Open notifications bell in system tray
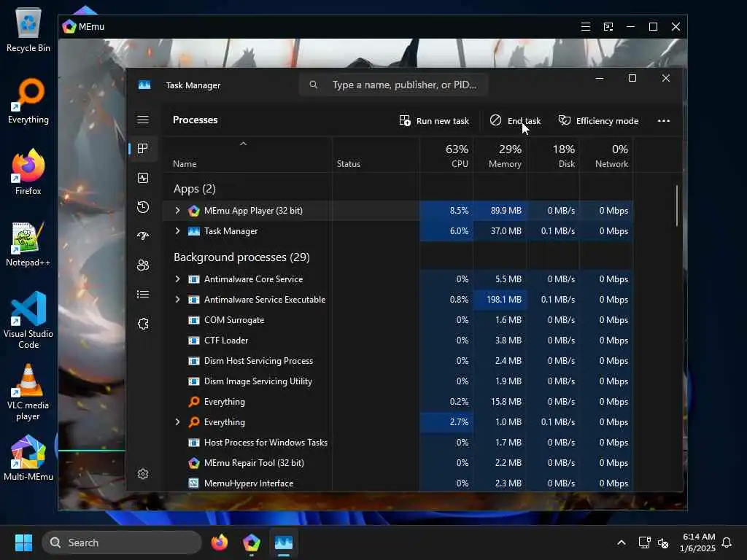The width and height of the screenshot is (747, 560). 727,542
